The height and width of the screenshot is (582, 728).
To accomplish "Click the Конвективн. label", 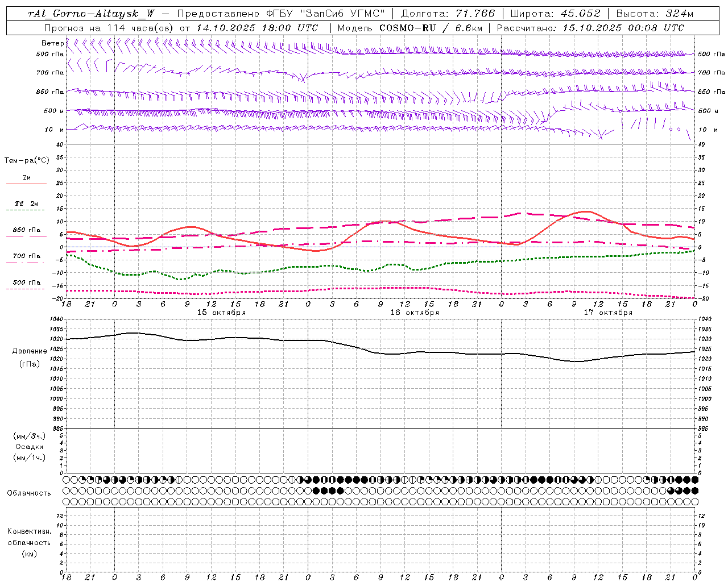I will pyautogui.click(x=30, y=531).
